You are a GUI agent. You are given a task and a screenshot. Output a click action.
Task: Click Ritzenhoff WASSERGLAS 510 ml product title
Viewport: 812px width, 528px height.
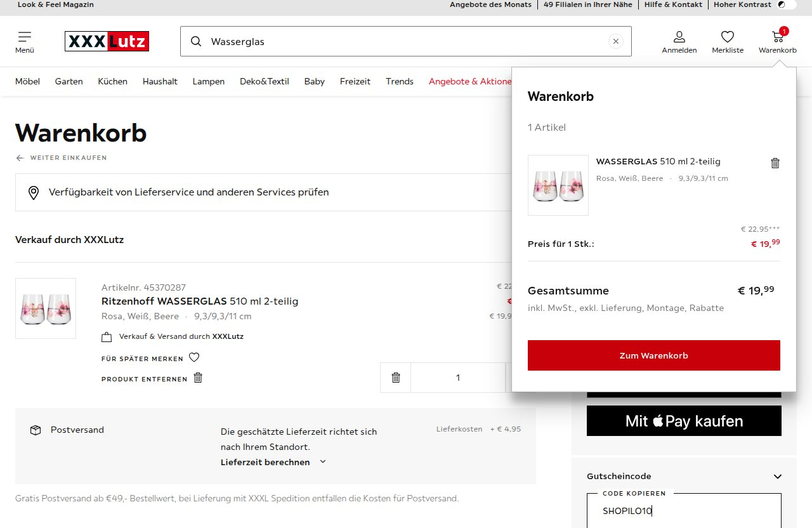pos(200,301)
